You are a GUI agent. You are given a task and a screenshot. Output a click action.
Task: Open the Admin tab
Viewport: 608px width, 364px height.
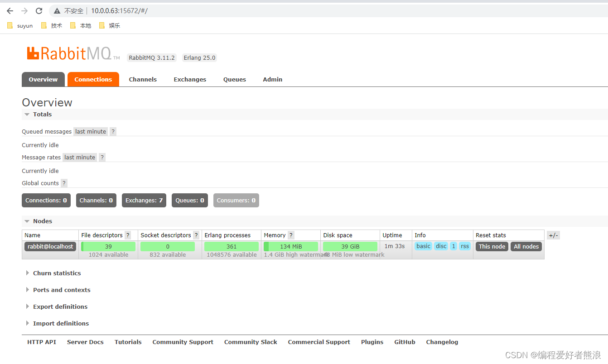(x=273, y=79)
